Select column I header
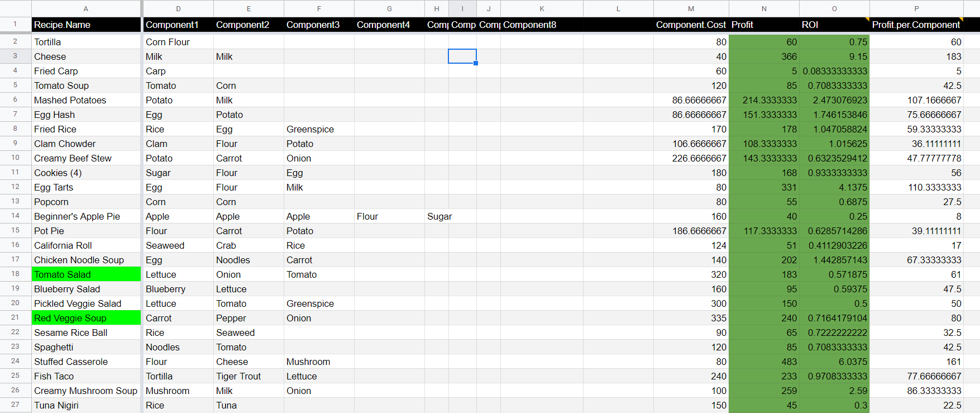 point(462,8)
